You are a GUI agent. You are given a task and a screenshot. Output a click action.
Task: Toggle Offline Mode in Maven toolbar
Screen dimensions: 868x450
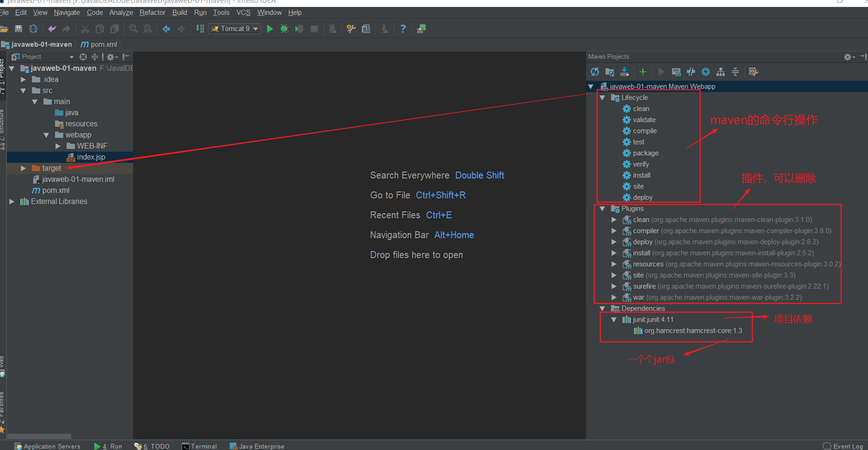[x=691, y=72]
